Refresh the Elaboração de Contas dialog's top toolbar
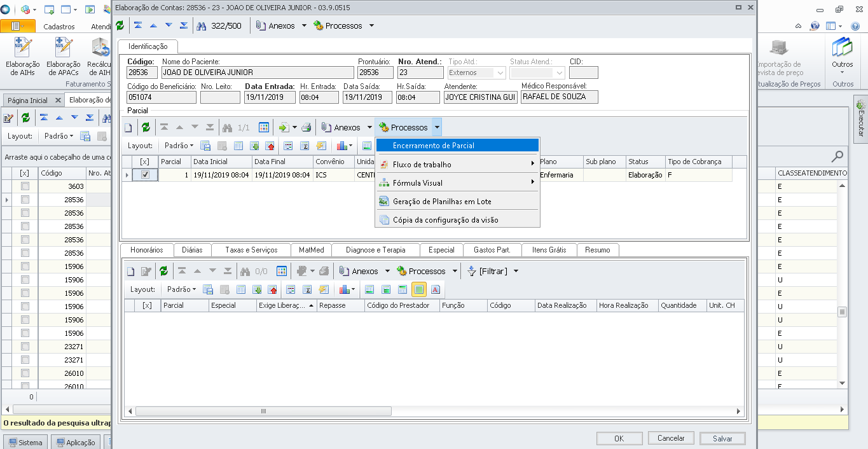This screenshot has width=868, height=449. pos(120,25)
